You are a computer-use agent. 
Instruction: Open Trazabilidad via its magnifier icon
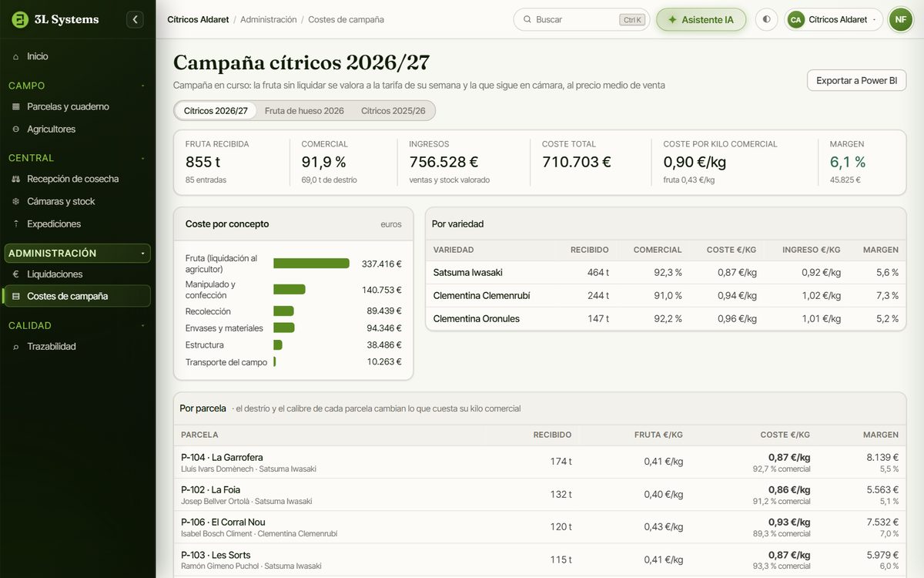coord(16,346)
